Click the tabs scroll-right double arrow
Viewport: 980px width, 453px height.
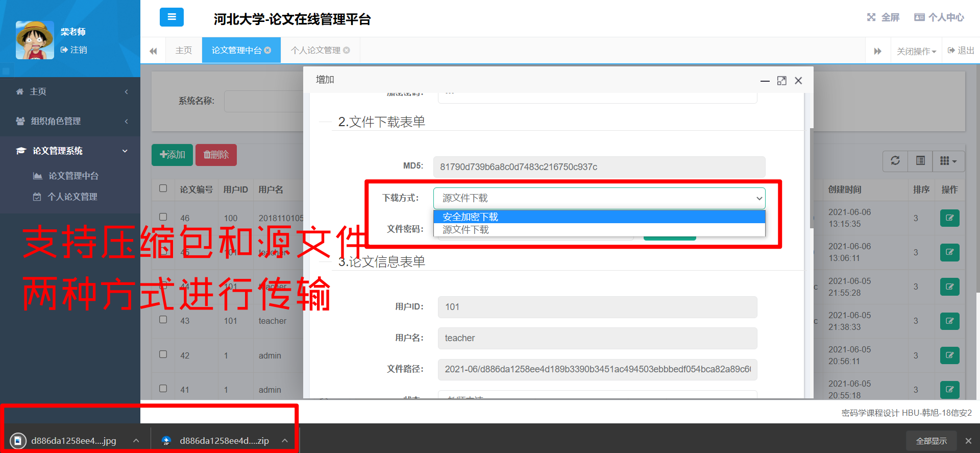878,51
